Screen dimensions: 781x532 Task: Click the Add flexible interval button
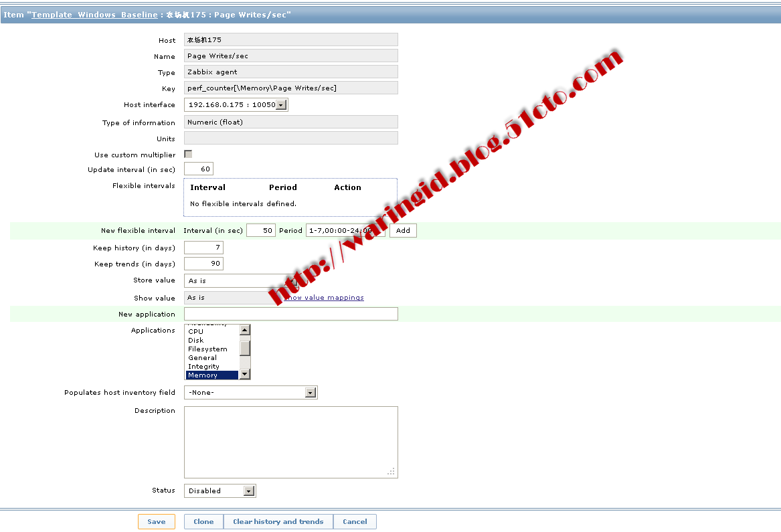tap(403, 230)
